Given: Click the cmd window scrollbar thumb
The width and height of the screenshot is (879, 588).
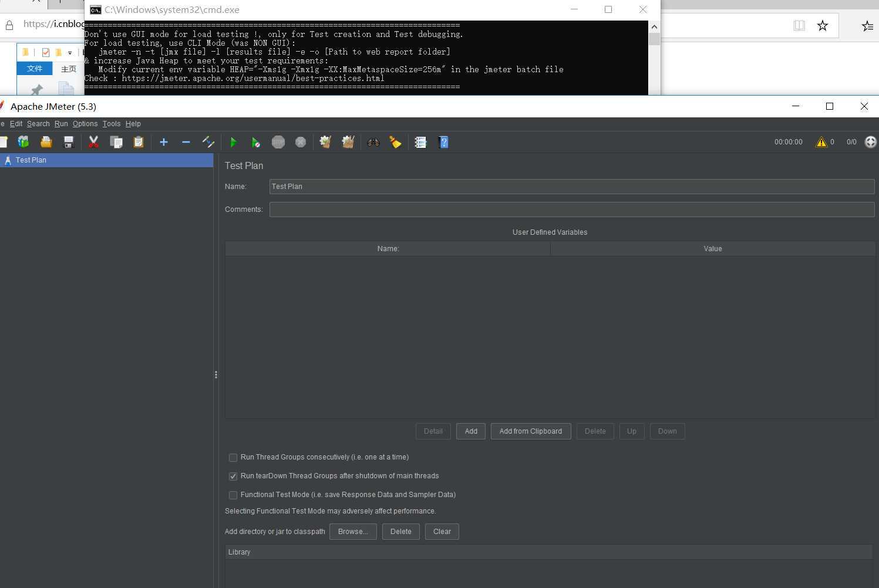Looking at the screenshot, I should coord(654,39).
